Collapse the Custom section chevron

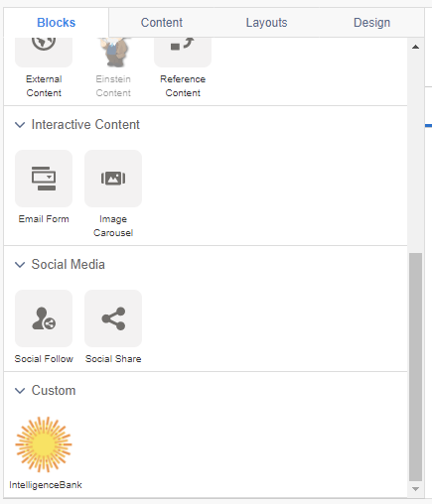point(20,391)
